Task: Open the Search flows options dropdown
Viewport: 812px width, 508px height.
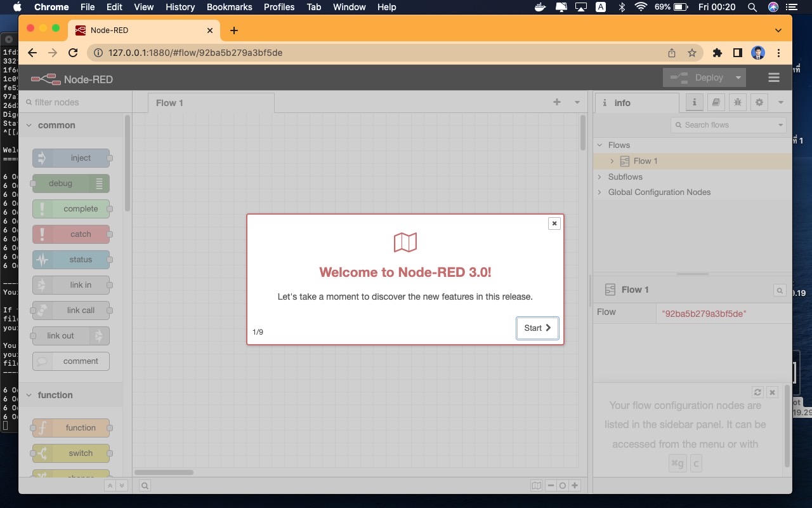Action: click(x=781, y=125)
